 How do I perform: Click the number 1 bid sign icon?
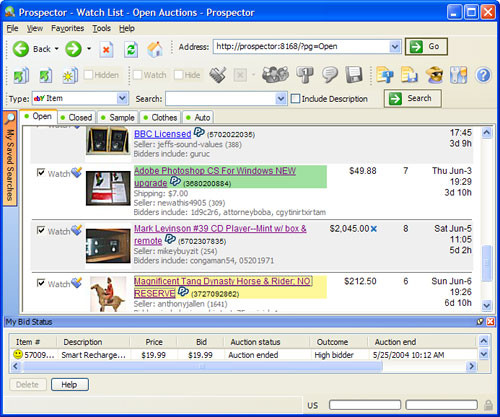coord(305,75)
